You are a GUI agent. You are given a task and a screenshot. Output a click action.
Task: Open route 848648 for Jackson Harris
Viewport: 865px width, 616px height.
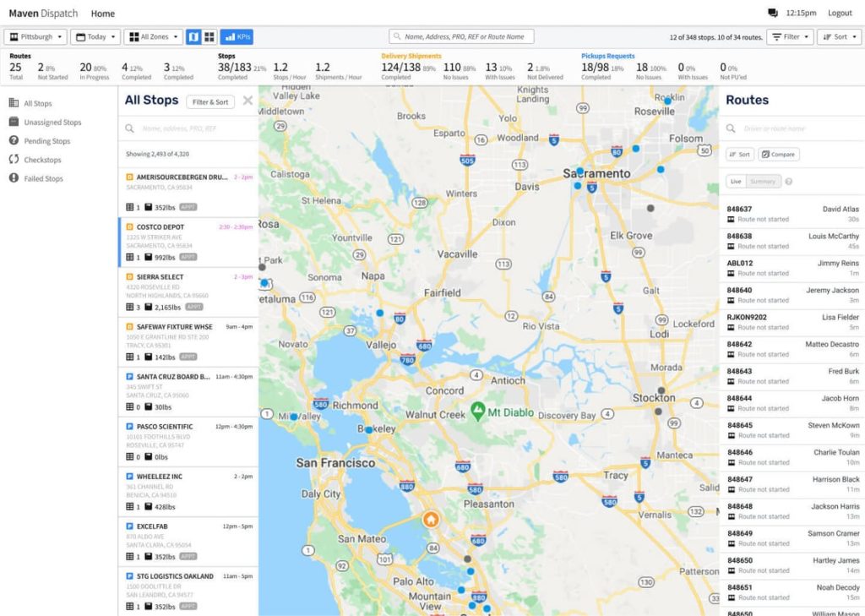pyautogui.click(x=792, y=512)
